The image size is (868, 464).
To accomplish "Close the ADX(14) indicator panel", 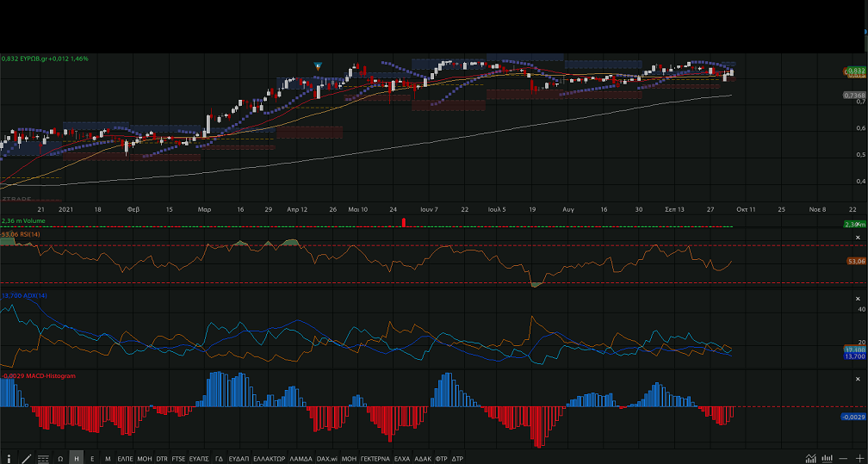I will pos(857,296).
